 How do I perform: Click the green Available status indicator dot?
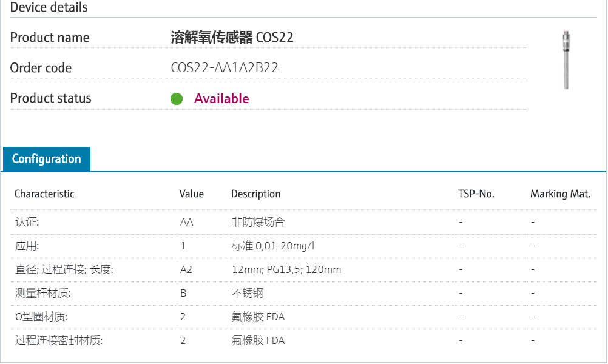pyautogui.click(x=177, y=99)
